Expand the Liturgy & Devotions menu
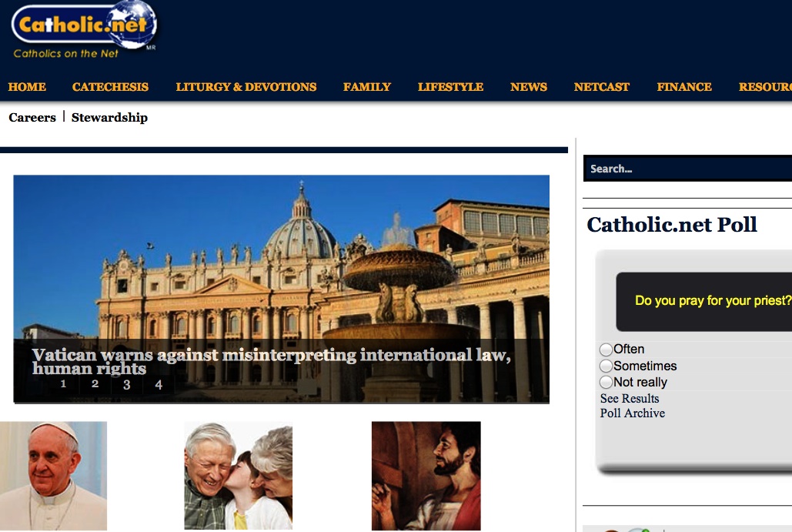This screenshot has width=792, height=532. pos(246,87)
